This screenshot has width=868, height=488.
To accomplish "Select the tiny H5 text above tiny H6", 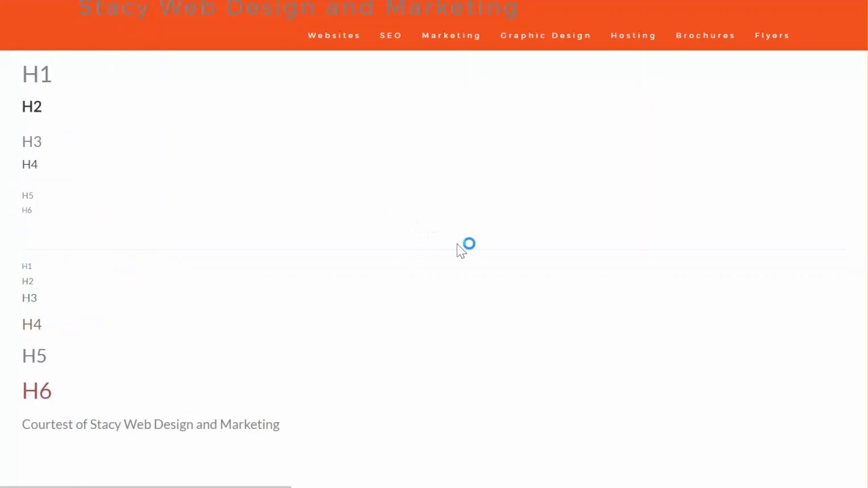I will (27, 195).
